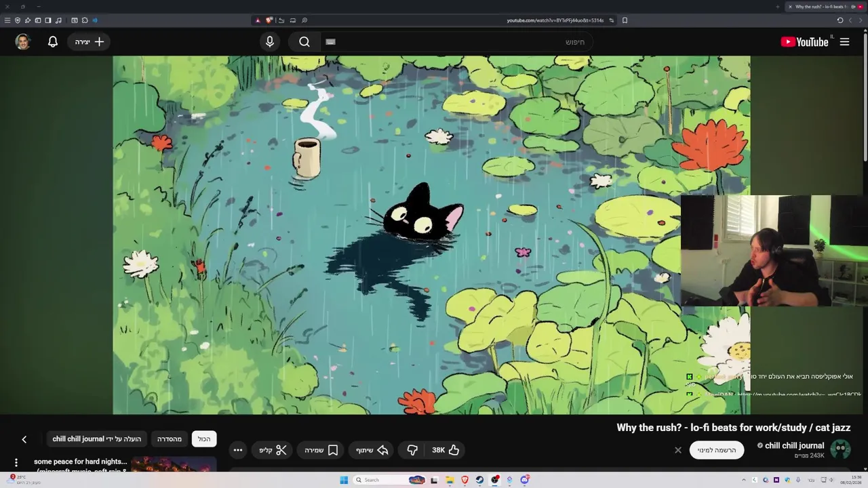Open Discord from the taskbar
The width and height of the screenshot is (868, 488).
(x=524, y=480)
